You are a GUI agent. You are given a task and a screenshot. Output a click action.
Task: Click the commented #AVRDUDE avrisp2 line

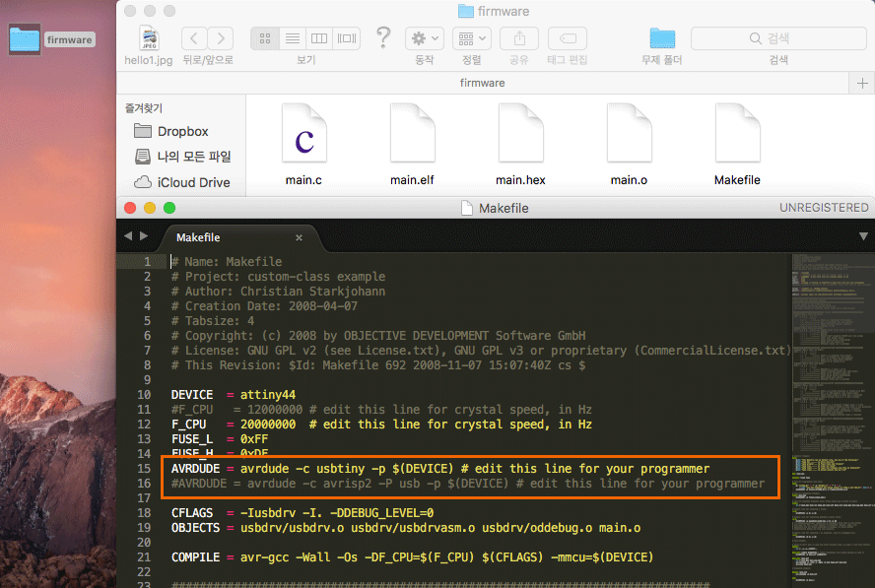[x=468, y=484]
